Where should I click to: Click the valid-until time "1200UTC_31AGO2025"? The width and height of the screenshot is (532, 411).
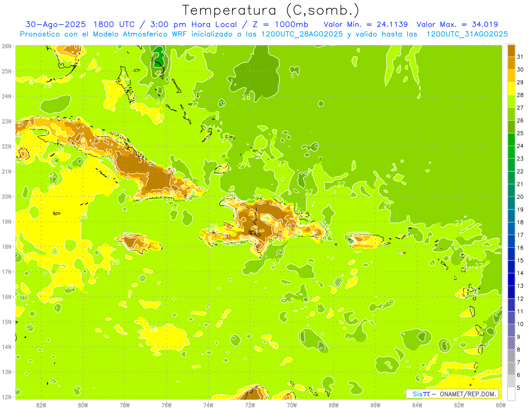[x=466, y=34]
